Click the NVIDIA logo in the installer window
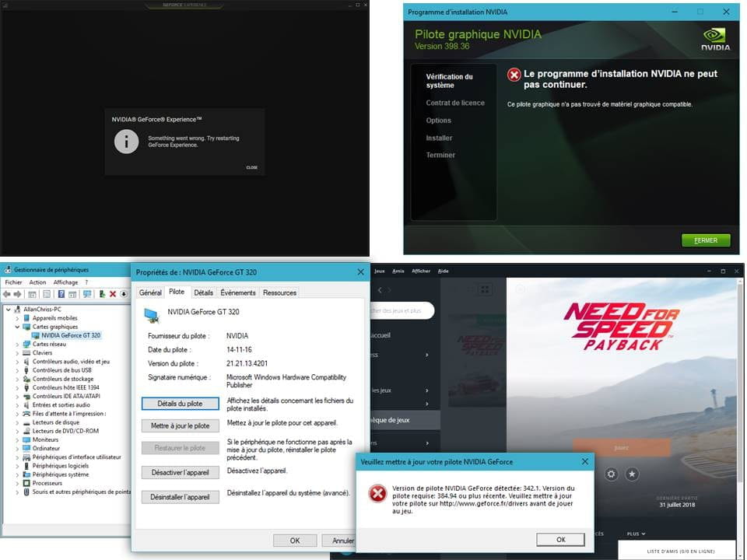The height and width of the screenshot is (560, 747). point(715,39)
